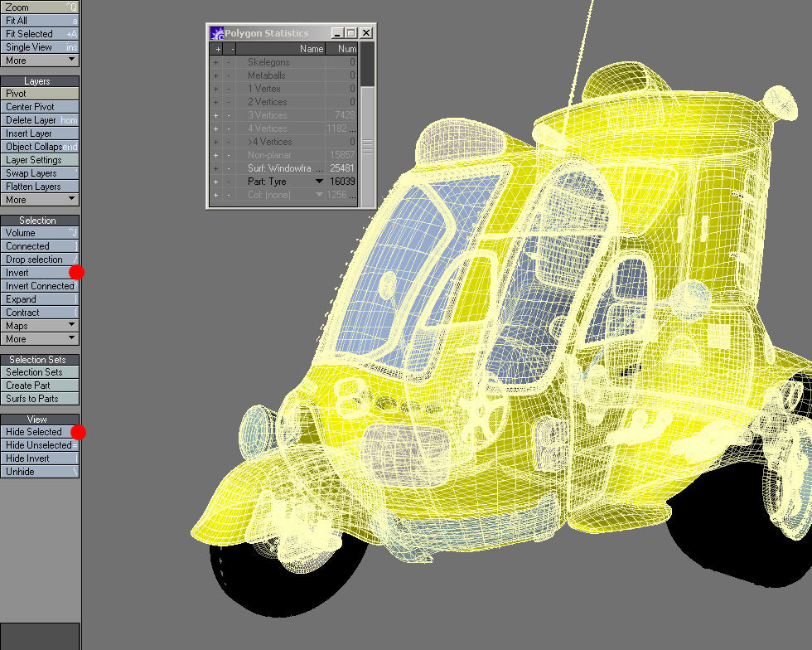Open the Part dropdown next to Tyre
Image resolution: width=812 pixels, height=650 pixels.
(319, 182)
